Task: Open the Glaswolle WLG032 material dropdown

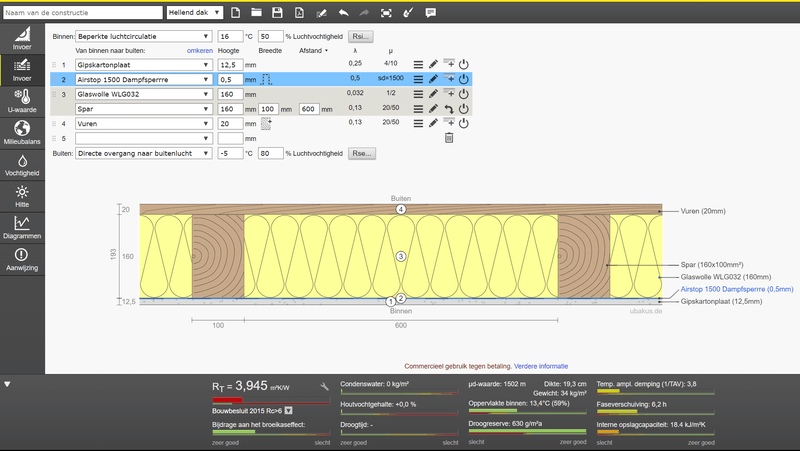Action: [x=143, y=94]
